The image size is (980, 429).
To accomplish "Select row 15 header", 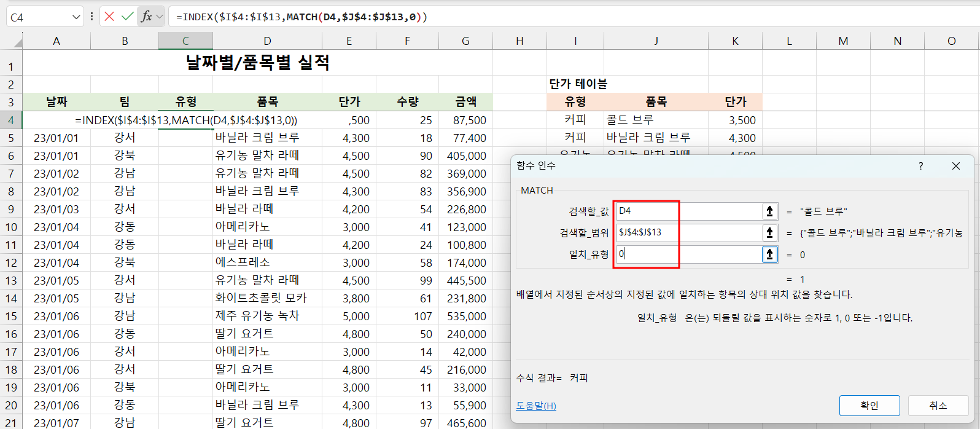I will point(11,317).
